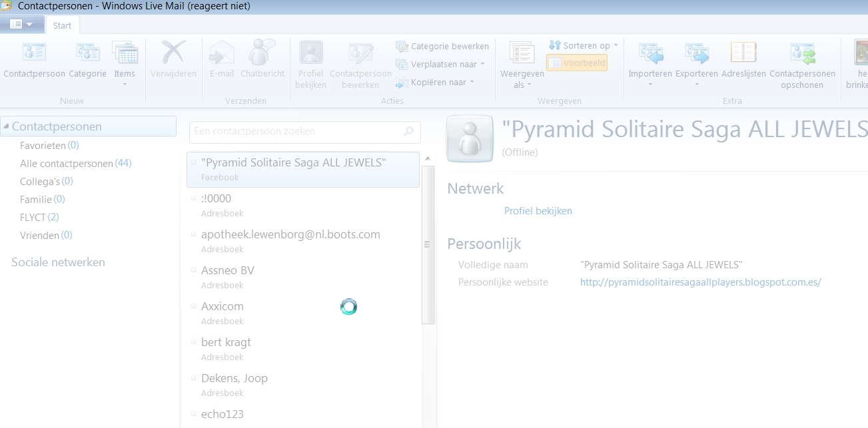Select the Collega's category
This screenshot has width=868, height=428.
pyautogui.click(x=47, y=181)
